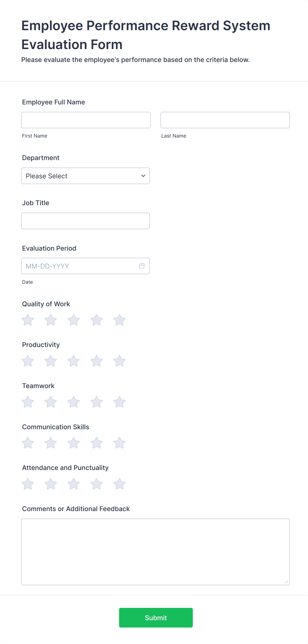Rate Quality of Work five stars
Image resolution: width=308 pixels, height=644 pixels.
pos(119,320)
